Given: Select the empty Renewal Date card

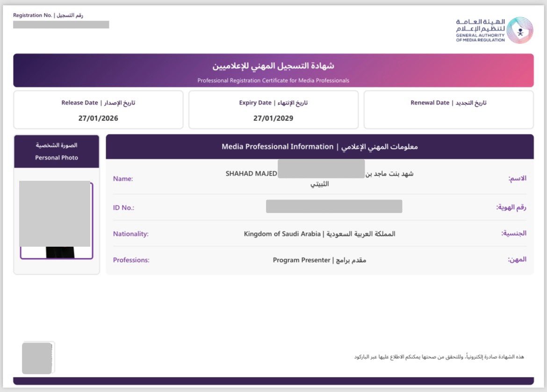Looking at the screenshot, I should tap(448, 109).
